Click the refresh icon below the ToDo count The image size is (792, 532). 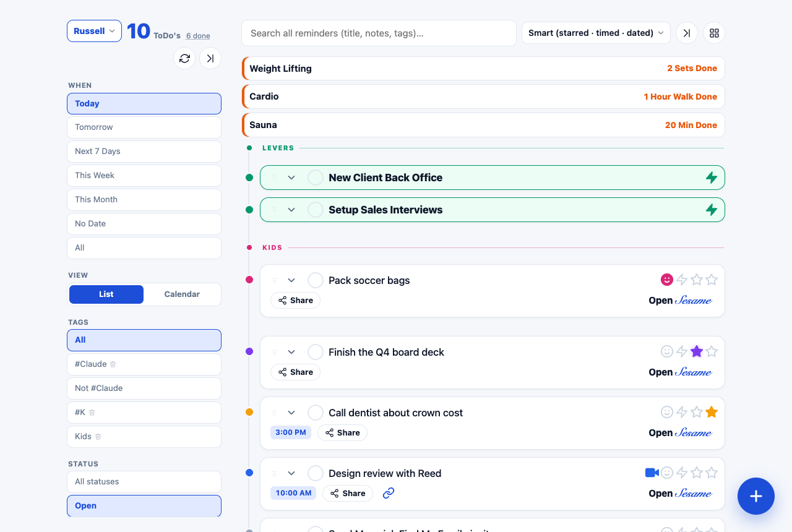(184, 58)
